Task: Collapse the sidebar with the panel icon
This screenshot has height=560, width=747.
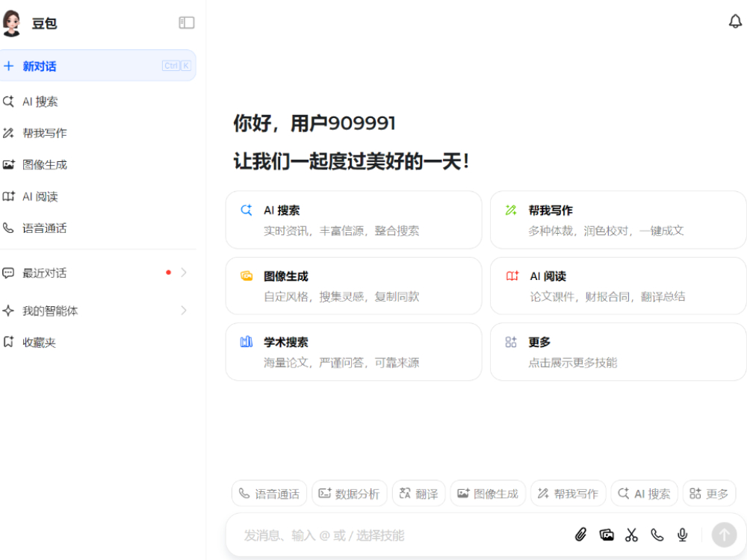Action: click(186, 22)
